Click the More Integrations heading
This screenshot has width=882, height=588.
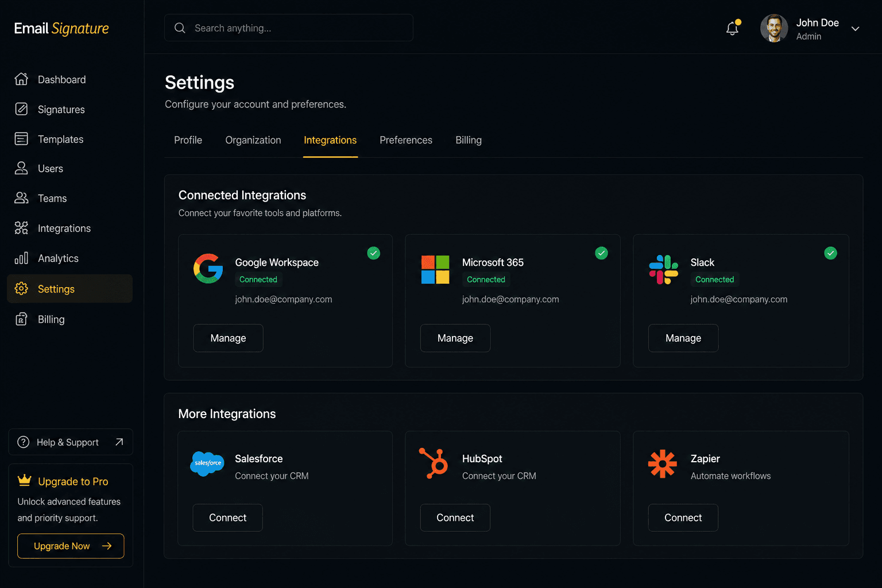point(227,414)
